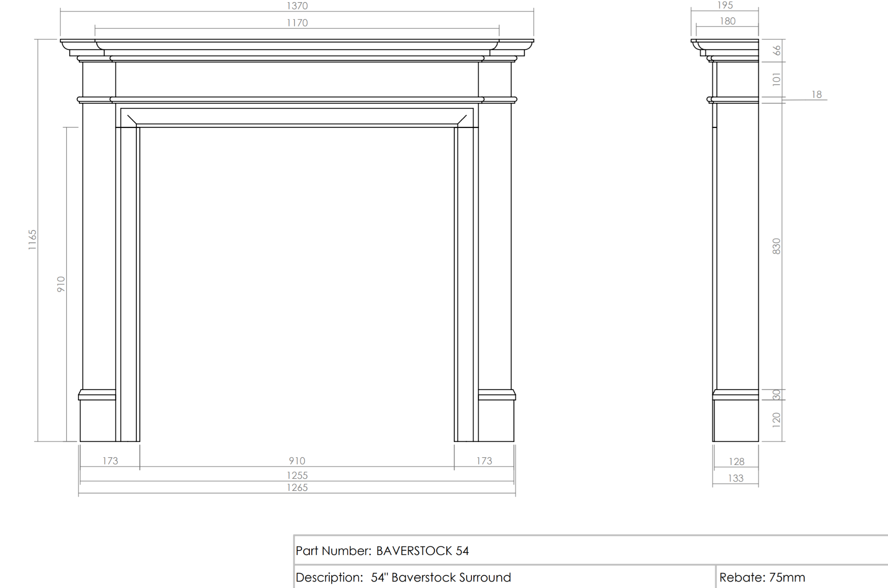
Task: Select the 830 leg height dimension
Action: (777, 246)
